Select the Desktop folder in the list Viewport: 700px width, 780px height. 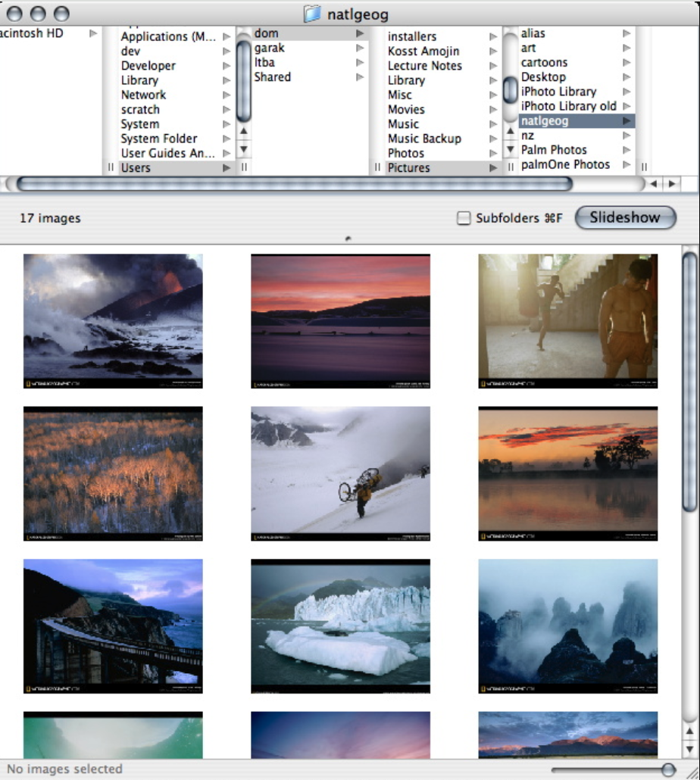click(x=543, y=77)
